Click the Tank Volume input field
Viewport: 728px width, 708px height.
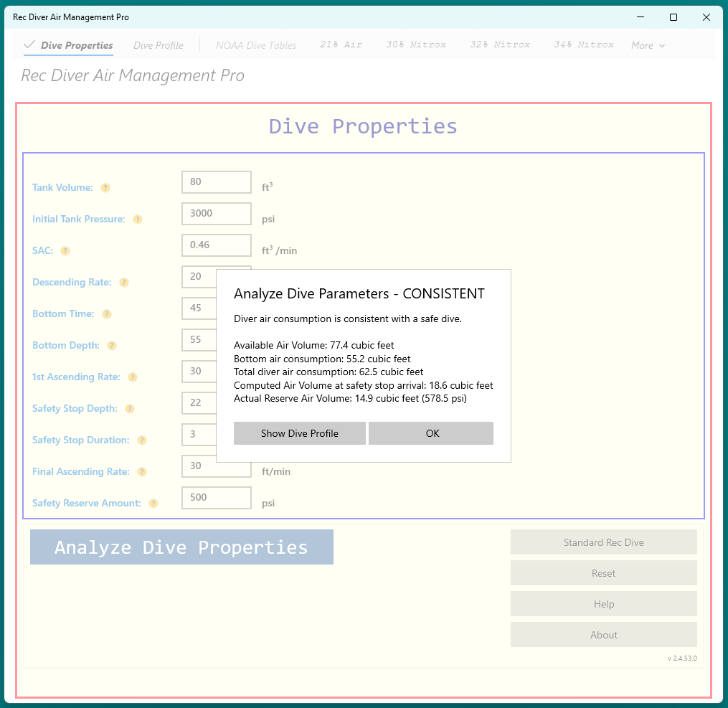tap(217, 182)
